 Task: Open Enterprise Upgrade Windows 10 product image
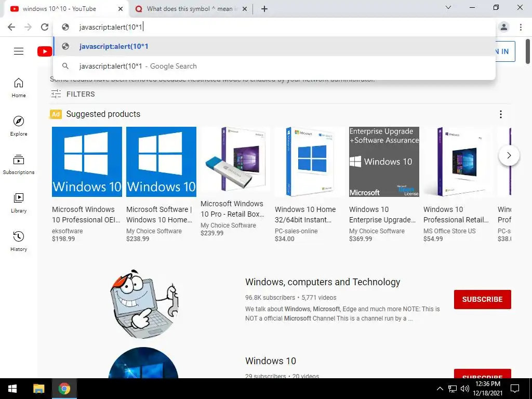click(384, 162)
